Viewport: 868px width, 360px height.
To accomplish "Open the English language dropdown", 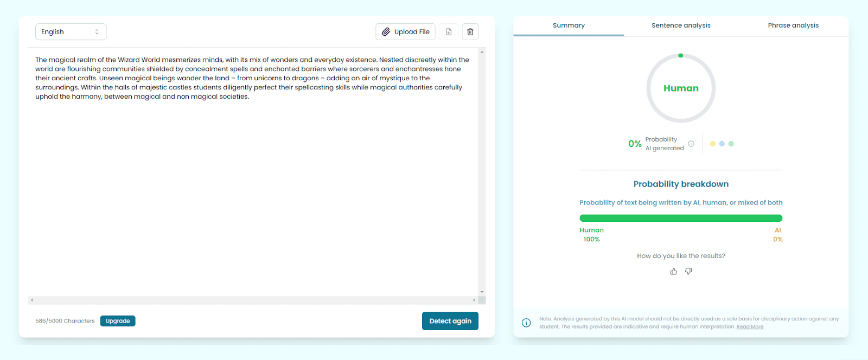I will click(71, 32).
